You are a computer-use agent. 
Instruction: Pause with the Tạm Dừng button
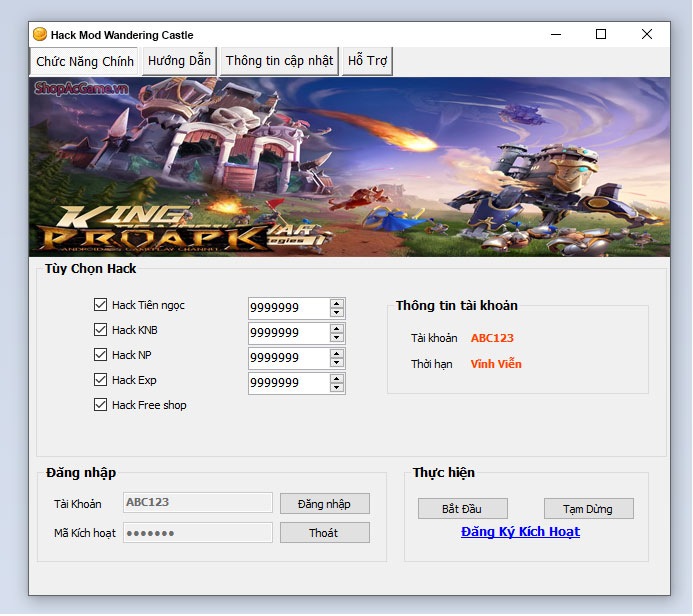click(588, 509)
